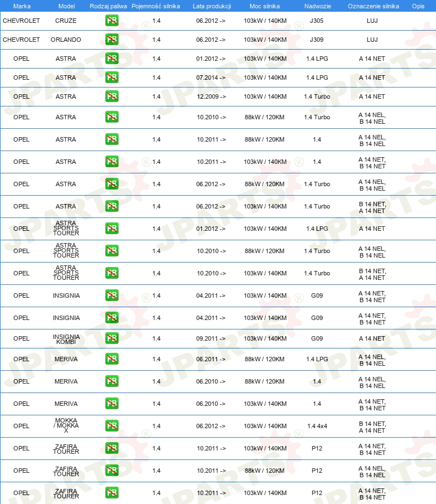Click fuel icon in the Insignia Kombi row
Screen dimensions: 436x504
click(112, 338)
